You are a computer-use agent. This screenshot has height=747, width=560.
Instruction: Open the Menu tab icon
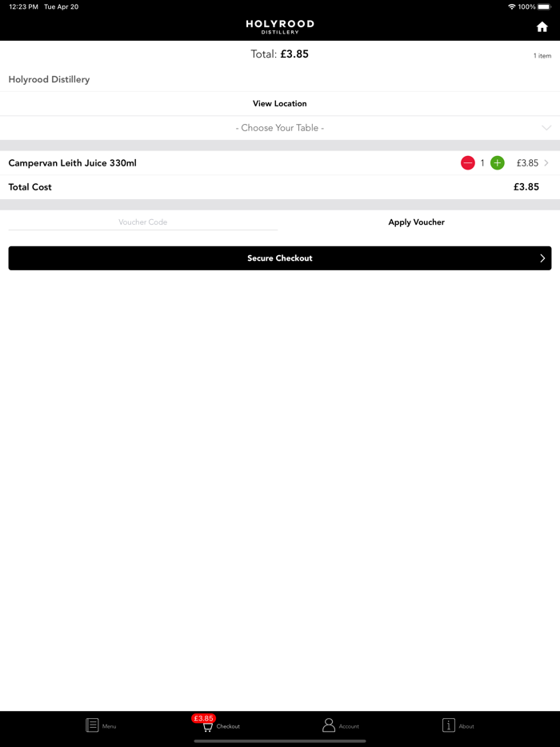click(93, 725)
